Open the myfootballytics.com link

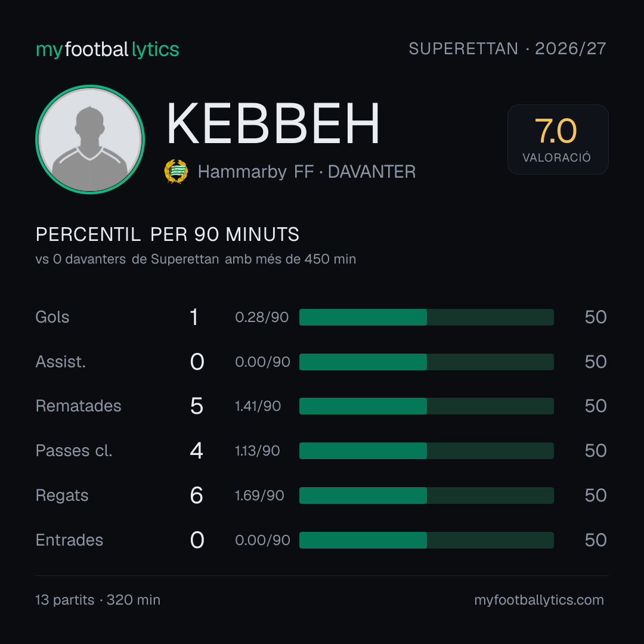pyautogui.click(x=539, y=600)
